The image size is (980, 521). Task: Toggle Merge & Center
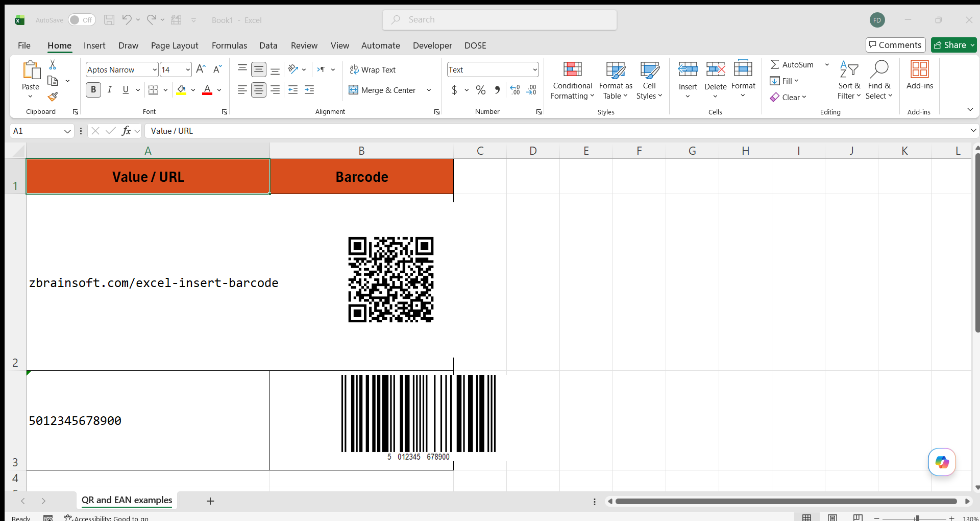tap(382, 90)
